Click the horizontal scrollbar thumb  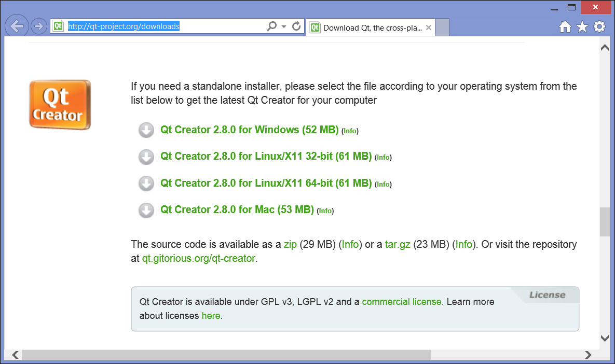pos(226,355)
